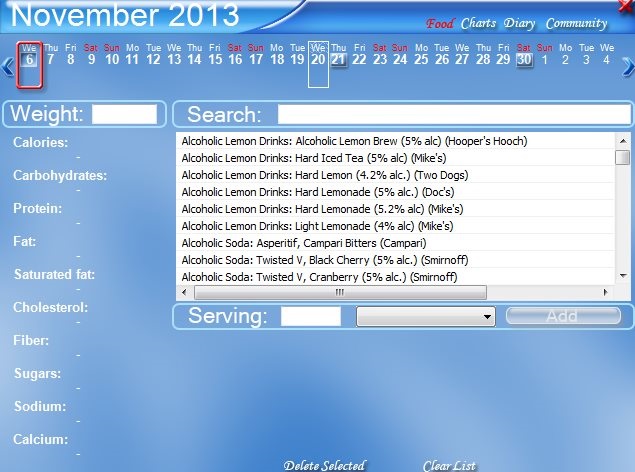635x472 pixels.
Task: Pick Tuesday 12 in date strip
Action: coord(153,55)
